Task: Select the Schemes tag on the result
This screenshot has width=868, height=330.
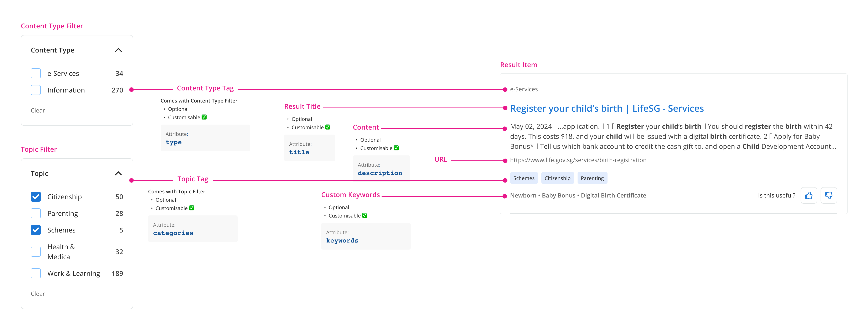Action: (x=524, y=178)
